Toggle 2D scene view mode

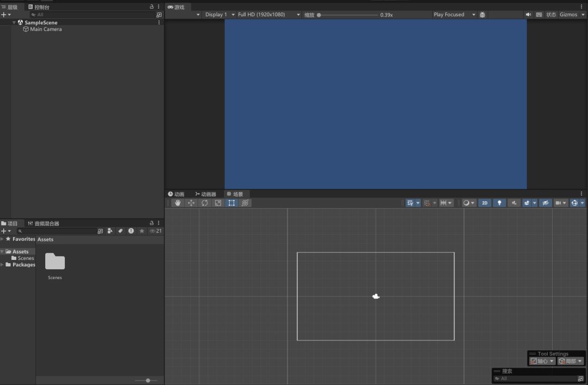(485, 203)
